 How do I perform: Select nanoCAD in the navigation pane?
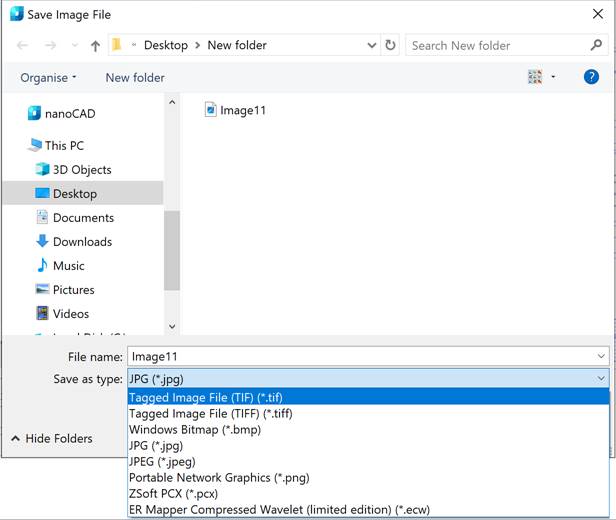coord(62,114)
